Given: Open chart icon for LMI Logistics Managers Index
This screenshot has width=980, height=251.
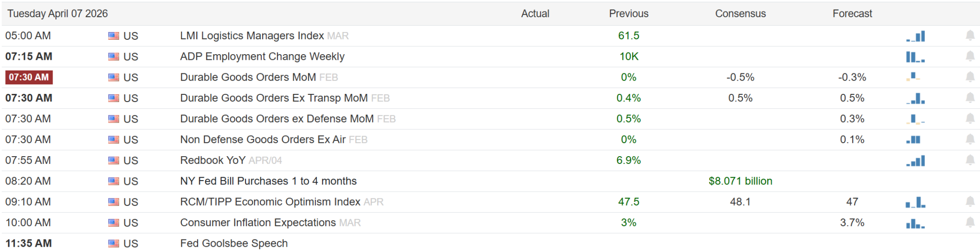Looking at the screenshot, I should [x=915, y=36].
